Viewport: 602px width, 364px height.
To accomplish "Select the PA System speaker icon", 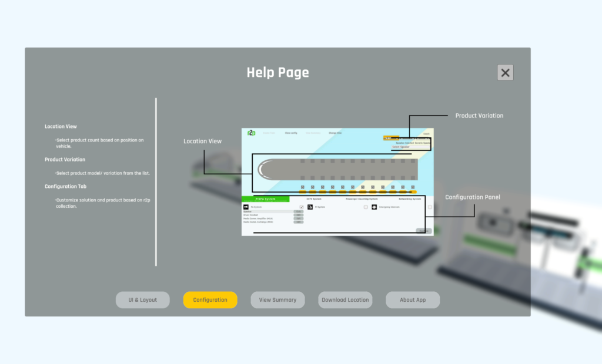I will click(x=245, y=207).
